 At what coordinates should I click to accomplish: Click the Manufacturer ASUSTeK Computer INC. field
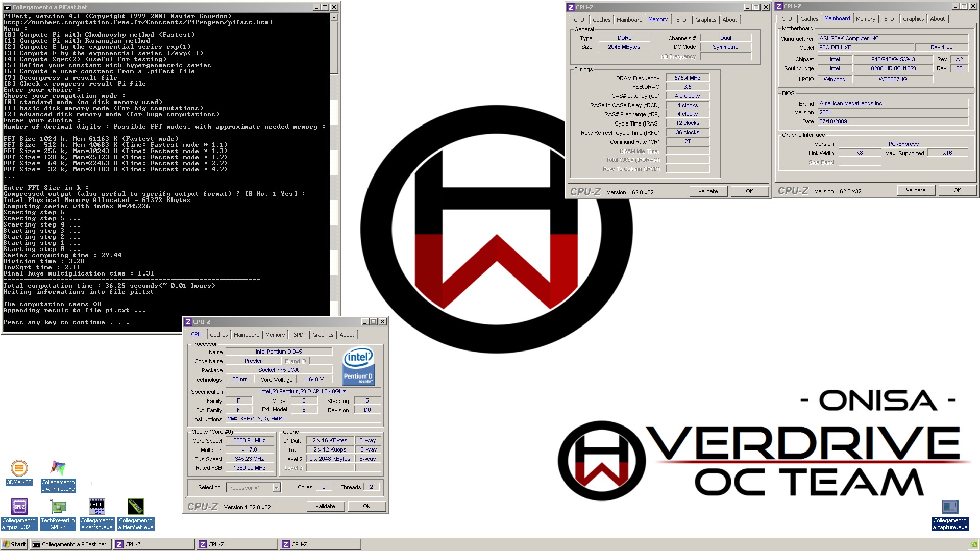coord(893,38)
